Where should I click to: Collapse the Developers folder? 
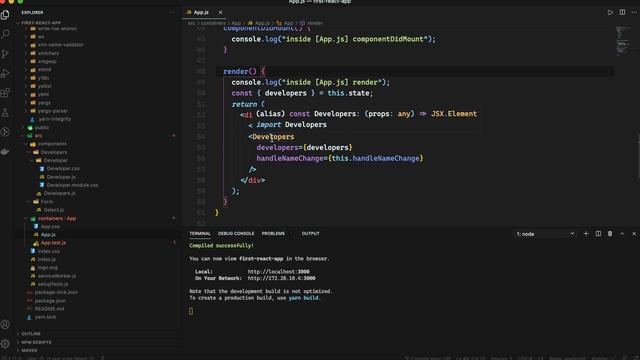(x=53, y=152)
